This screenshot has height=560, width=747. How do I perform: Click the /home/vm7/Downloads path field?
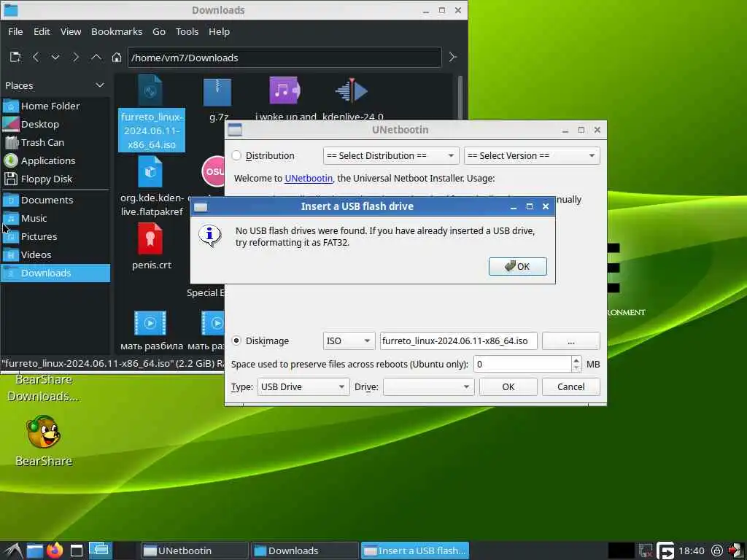pyautogui.click(x=285, y=58)
